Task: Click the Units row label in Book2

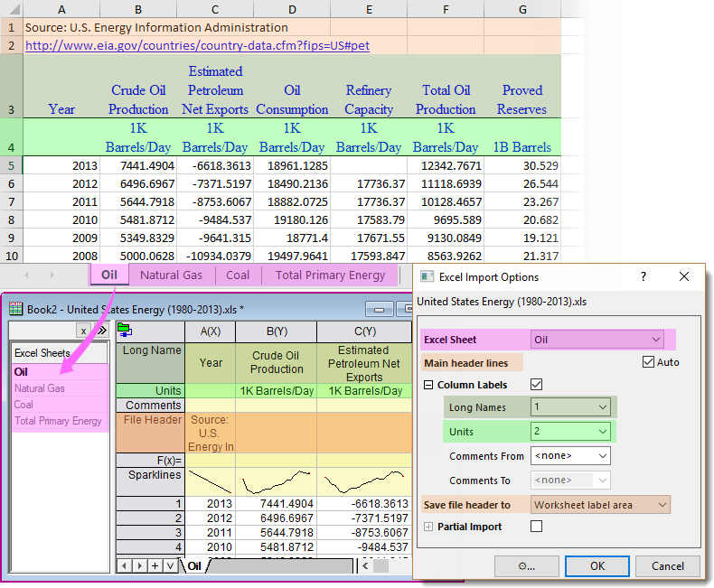Action: (x=151, y=391)
